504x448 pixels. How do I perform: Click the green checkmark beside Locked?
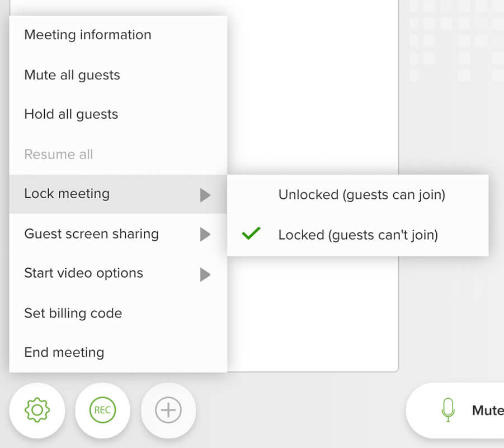(x=251, y=234)
